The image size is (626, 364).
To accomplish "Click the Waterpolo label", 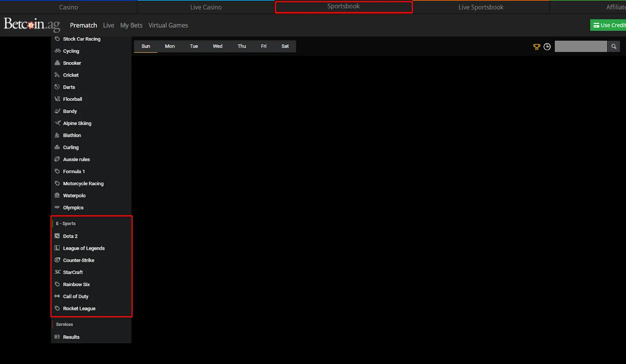I will click(74, 195).
